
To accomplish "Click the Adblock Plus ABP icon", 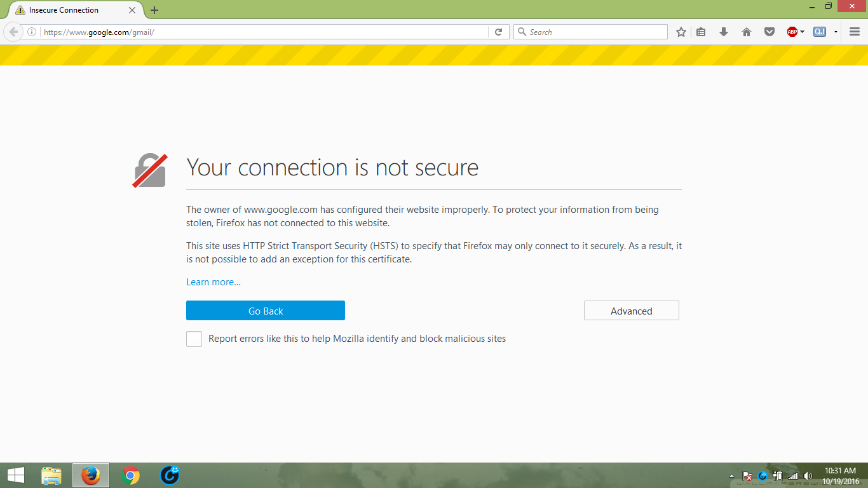I will pyautogui.click(x=792, y=32).
